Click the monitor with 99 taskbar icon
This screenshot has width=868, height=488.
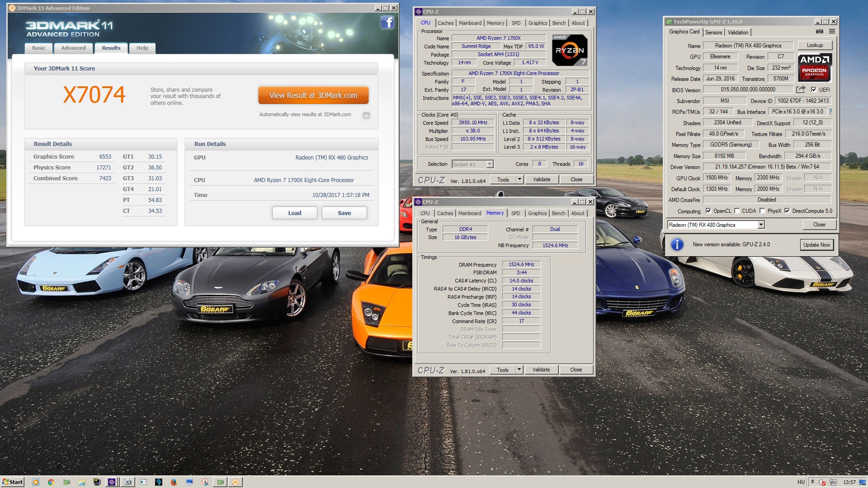[x=97, y=482]
